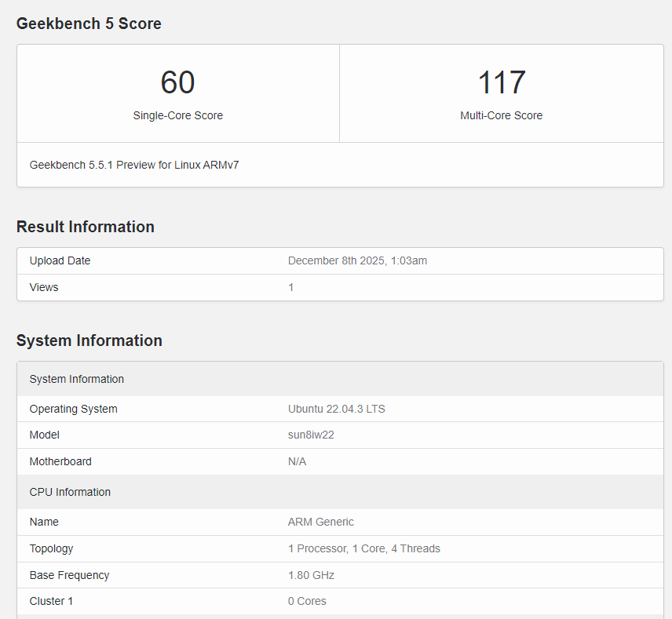Screen dimensions: 672x619
Task: Select the 1.80 GHz frequency value
Action: tap(311, 575)
